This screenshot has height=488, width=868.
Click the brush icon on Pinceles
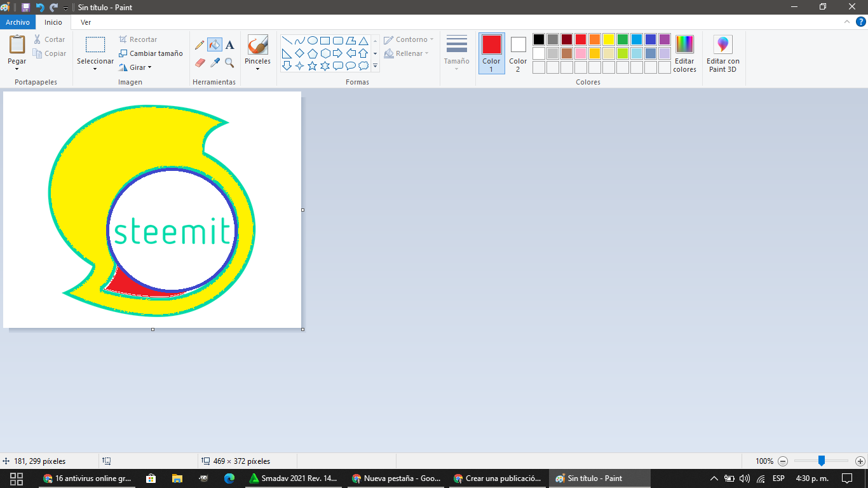pyautogui.click(x=257, y=44)
